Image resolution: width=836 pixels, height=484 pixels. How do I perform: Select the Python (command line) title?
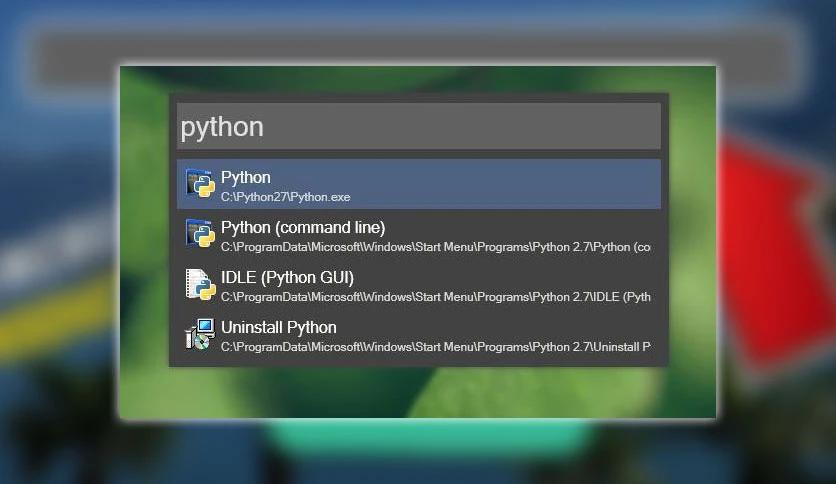tap(303, 228)
